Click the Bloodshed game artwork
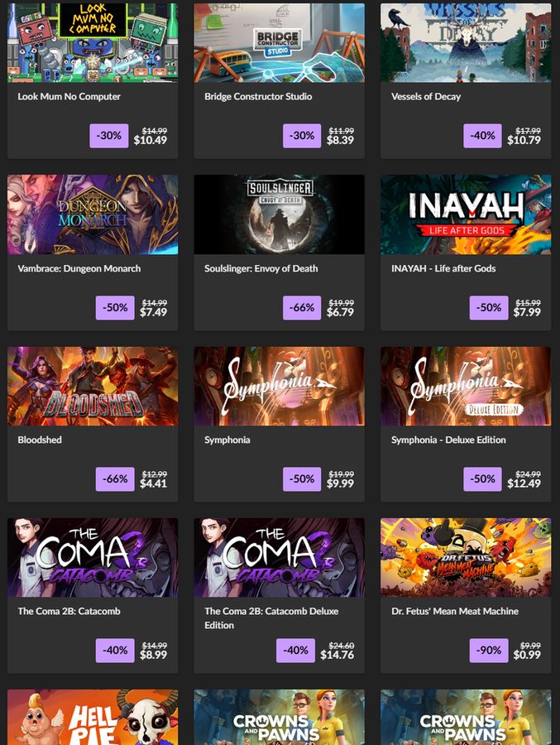The image size is (560, 745). 93,387
